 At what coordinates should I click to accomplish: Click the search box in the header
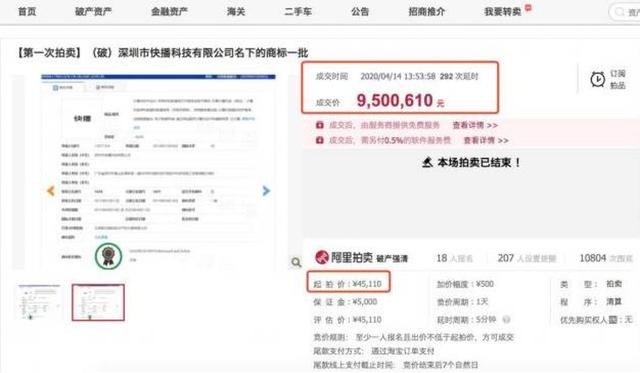(x=625, y=12)
